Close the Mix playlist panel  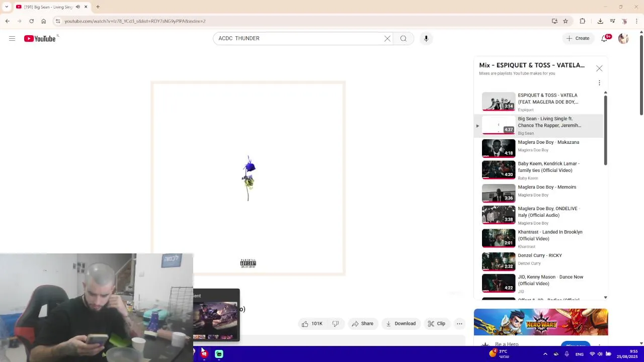[599, 68]
